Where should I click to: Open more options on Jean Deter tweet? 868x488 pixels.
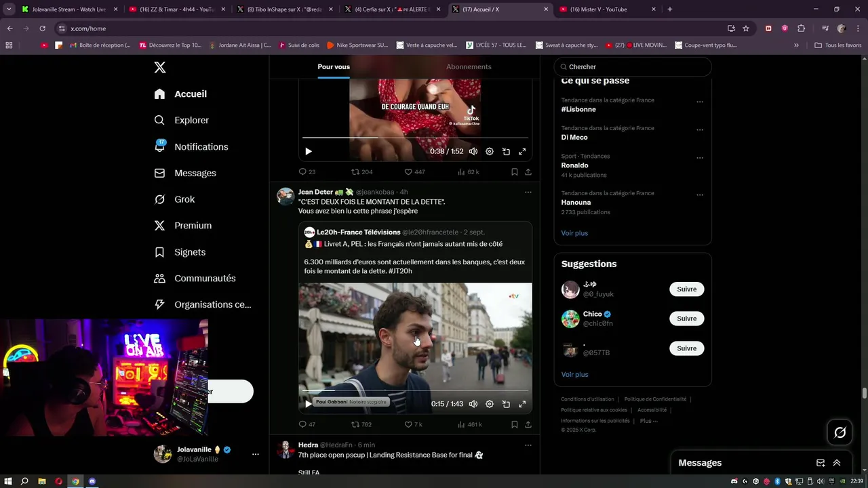528,192
